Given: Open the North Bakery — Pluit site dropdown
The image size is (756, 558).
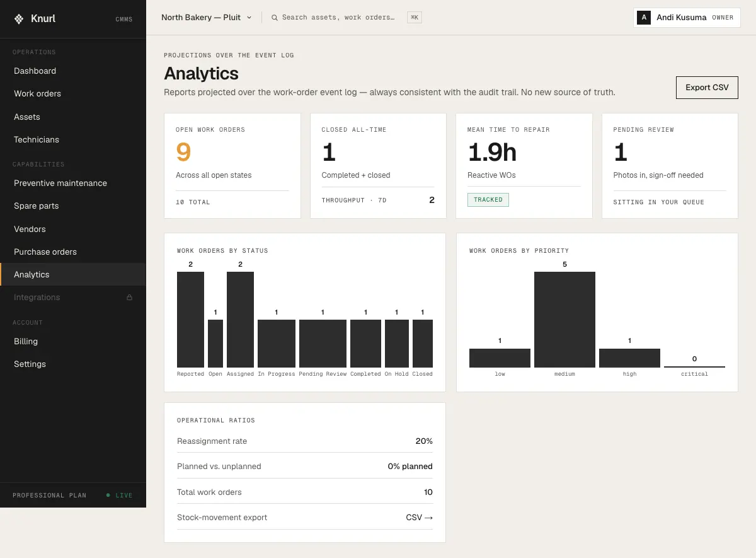Looking at the screenshot, I should (207, 18).
